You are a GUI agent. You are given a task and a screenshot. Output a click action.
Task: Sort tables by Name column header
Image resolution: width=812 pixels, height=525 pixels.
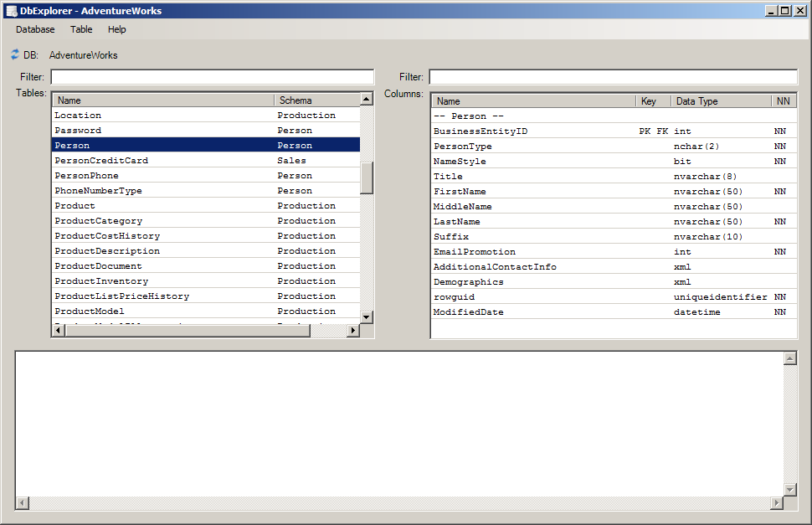click(x=163, y=100)
